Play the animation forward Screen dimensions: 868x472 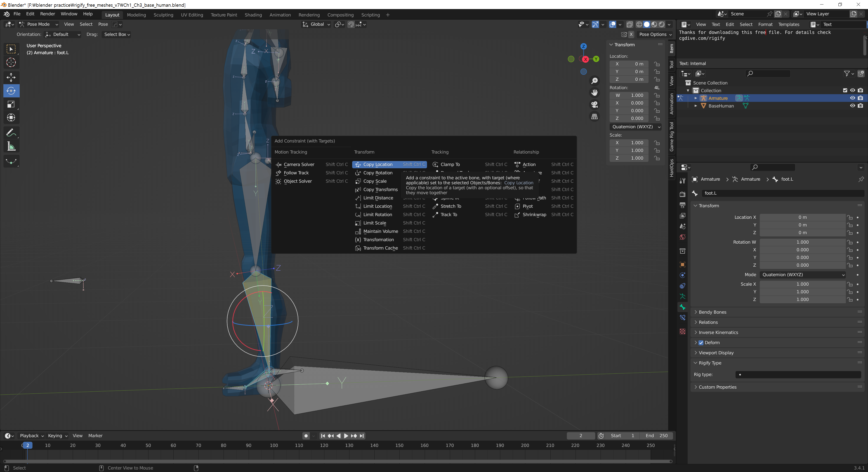tap(346, 436)
